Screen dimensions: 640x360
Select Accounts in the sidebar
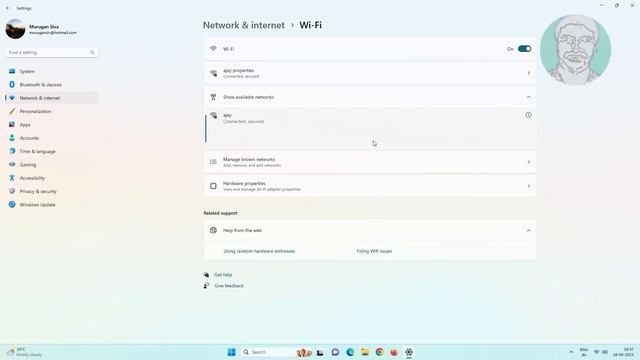pyautogui.click(x=52, y=138)
